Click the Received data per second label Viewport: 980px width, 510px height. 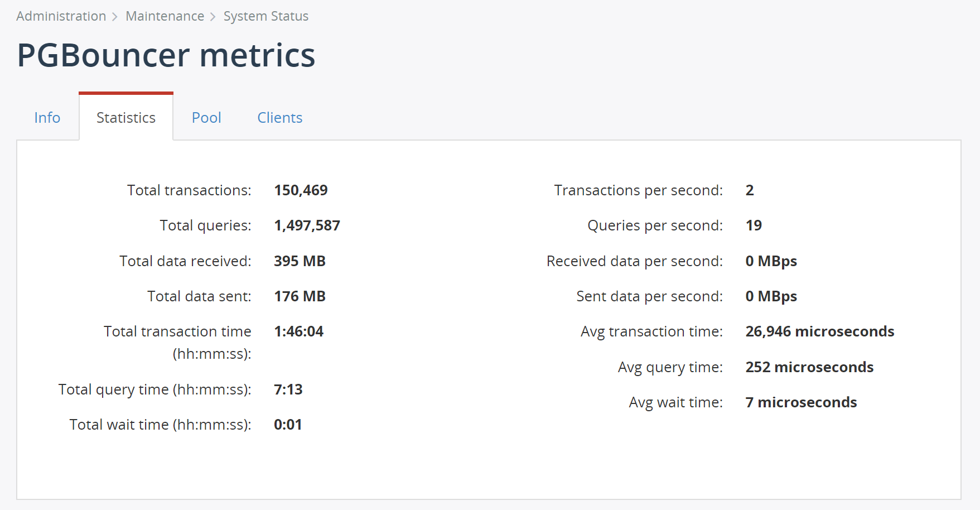pos(635,261)
